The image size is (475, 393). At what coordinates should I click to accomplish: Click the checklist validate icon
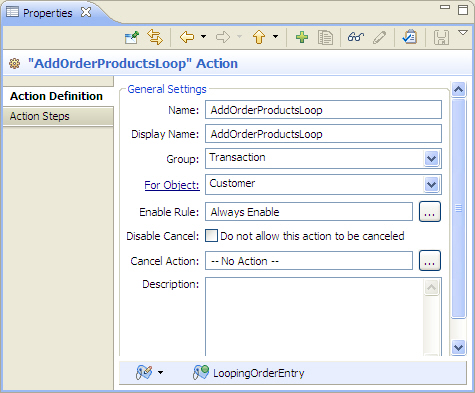410,37
